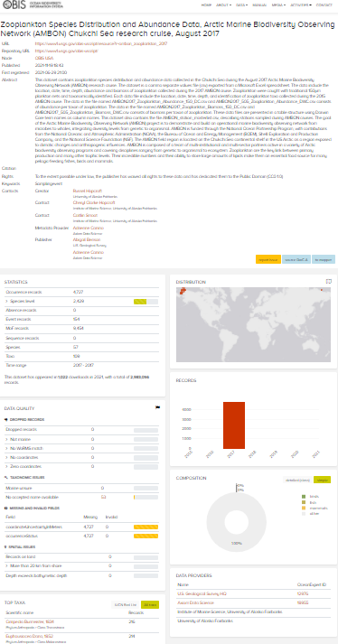Image resolution: width=338 pixels, height=644 pixels.
Task: Open OceanExpert ID 12976 link
Action: tap(302, 593)
